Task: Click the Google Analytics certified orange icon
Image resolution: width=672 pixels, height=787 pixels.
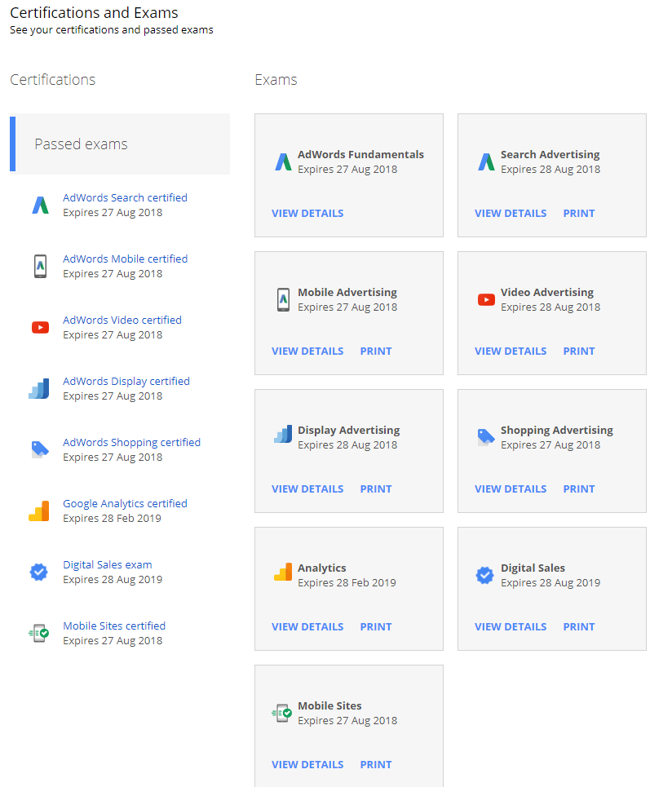Action: (x=39, y=511)
